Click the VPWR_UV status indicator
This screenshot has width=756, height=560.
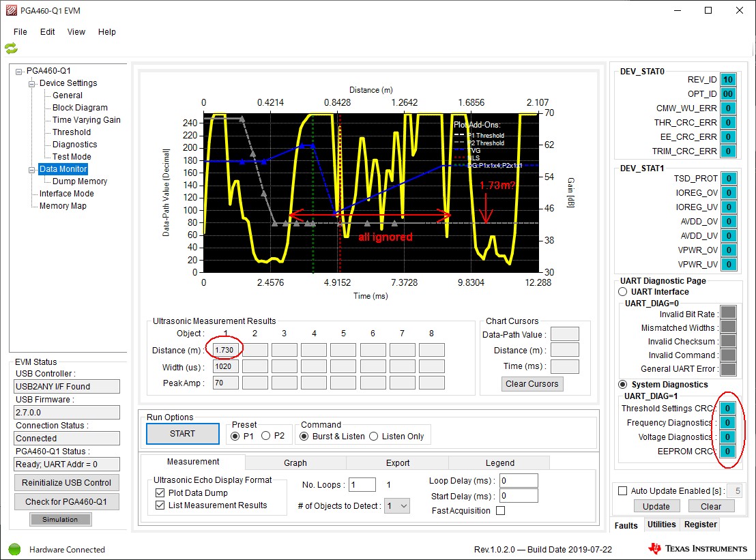tap(729, 264)
